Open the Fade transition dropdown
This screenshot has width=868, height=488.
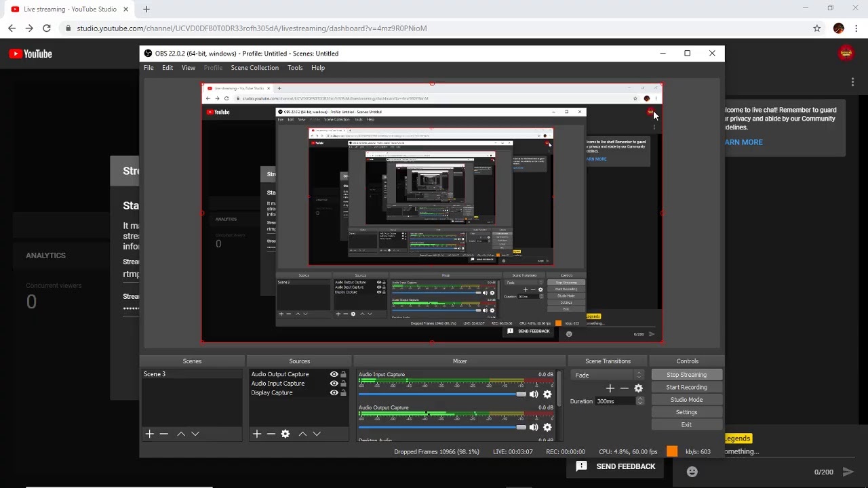click(608, 375)
